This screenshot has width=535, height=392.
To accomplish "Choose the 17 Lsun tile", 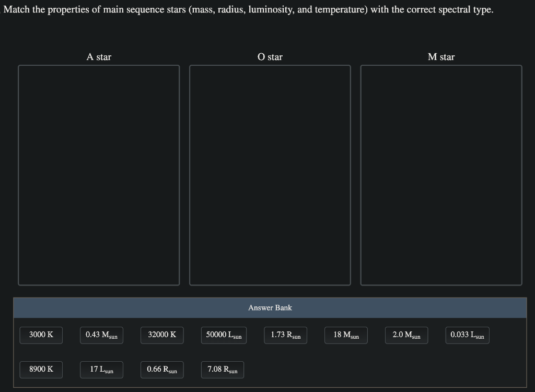I will click(x=101, y=370).
